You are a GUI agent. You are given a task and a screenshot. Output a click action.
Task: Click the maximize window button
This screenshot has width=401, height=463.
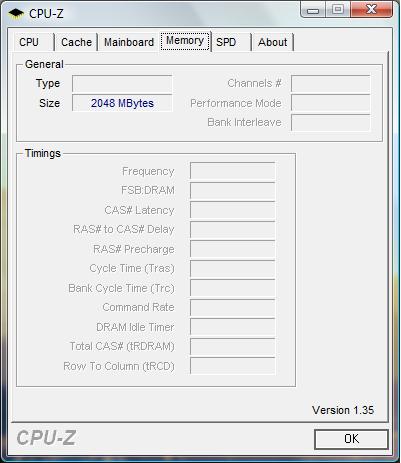coord(338,9)
